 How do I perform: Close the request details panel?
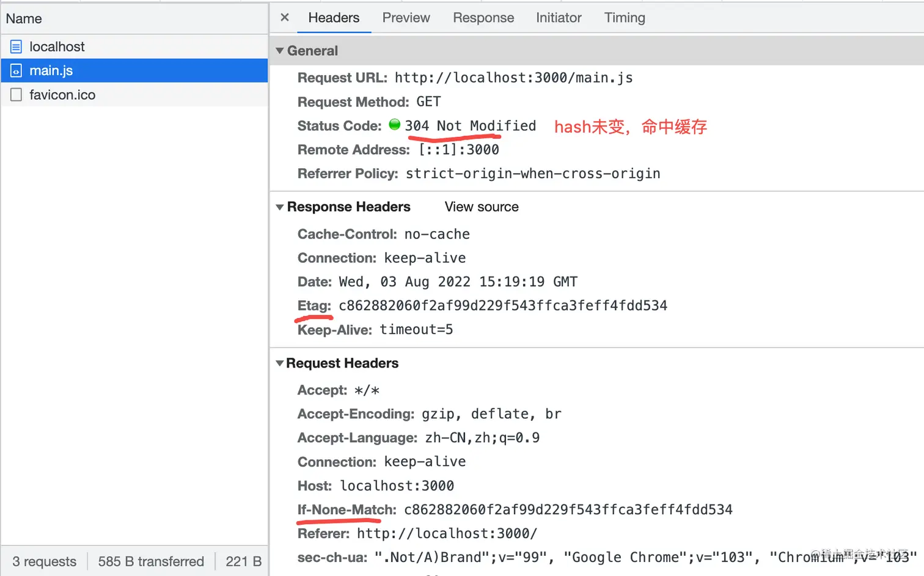click(x=285, y=18)
